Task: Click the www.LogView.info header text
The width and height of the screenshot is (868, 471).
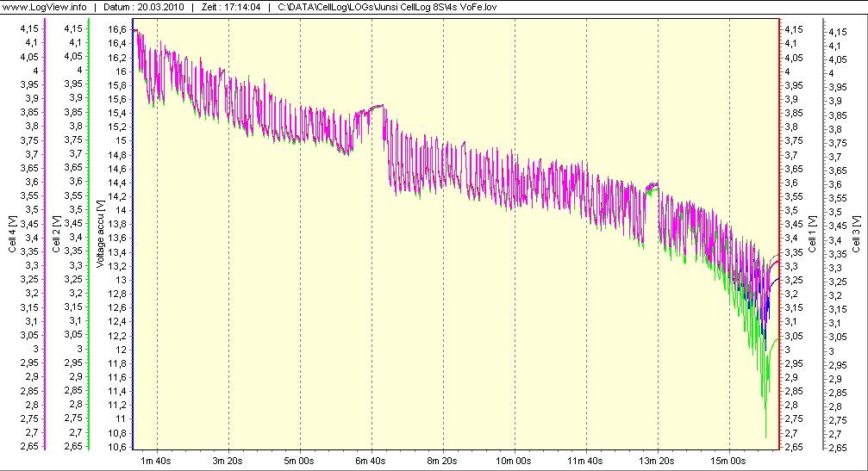Action: [45, 7]
